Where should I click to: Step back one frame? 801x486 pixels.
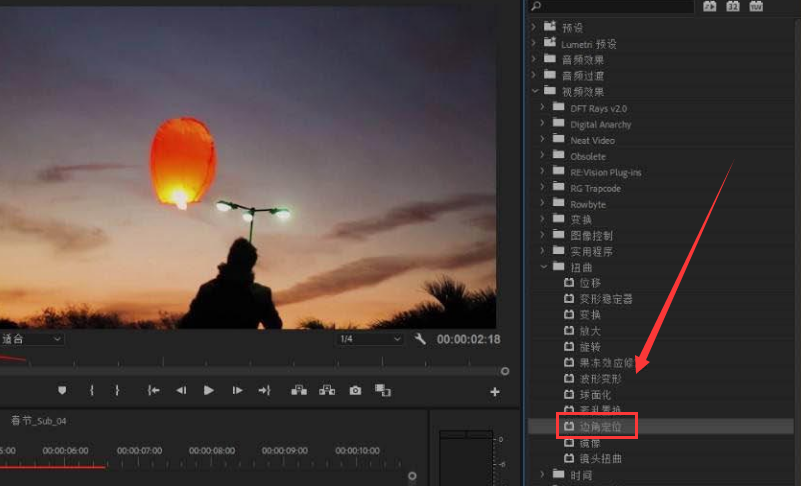pos(181,390)
